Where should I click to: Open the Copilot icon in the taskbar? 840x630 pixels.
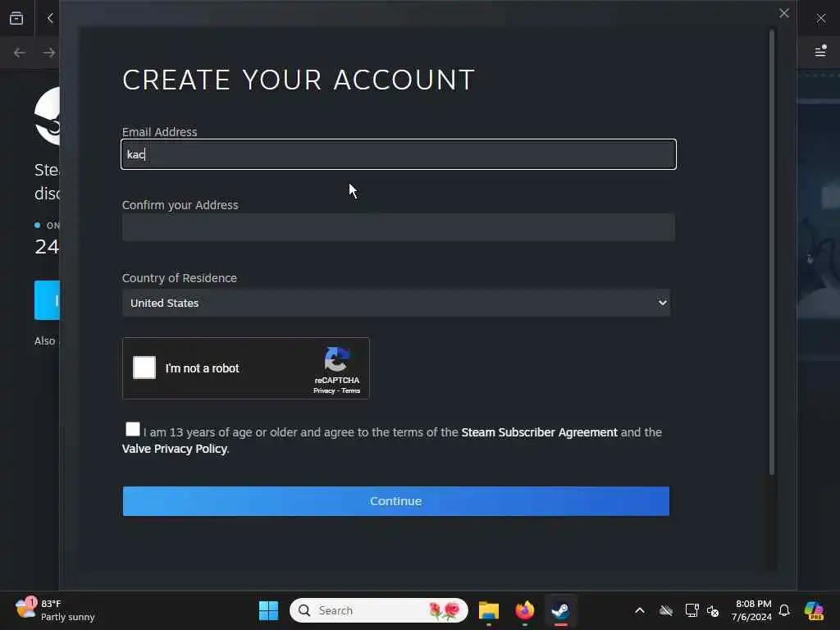[x=814, y=610]
